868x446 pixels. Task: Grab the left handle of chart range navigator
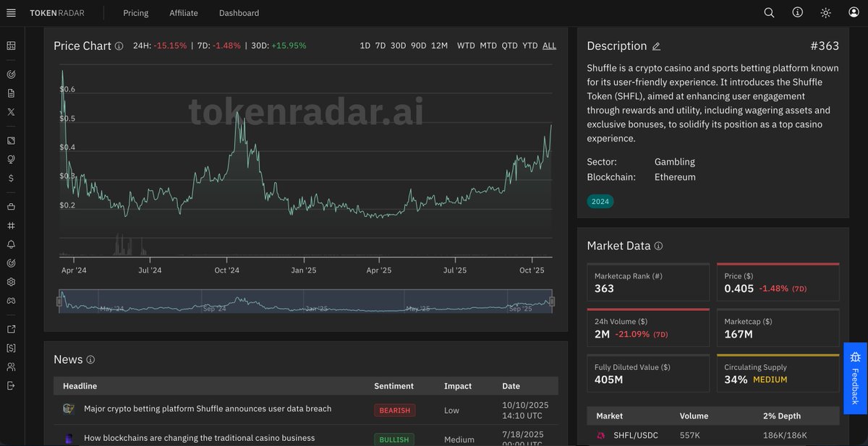(60, 301)
